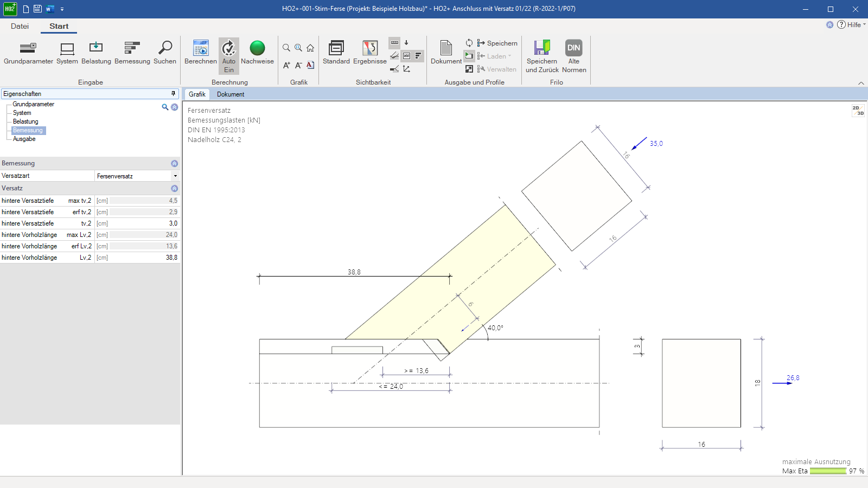
Task: Open the quick access toolbar dropdown arrow
Action: tap(62, 9)
